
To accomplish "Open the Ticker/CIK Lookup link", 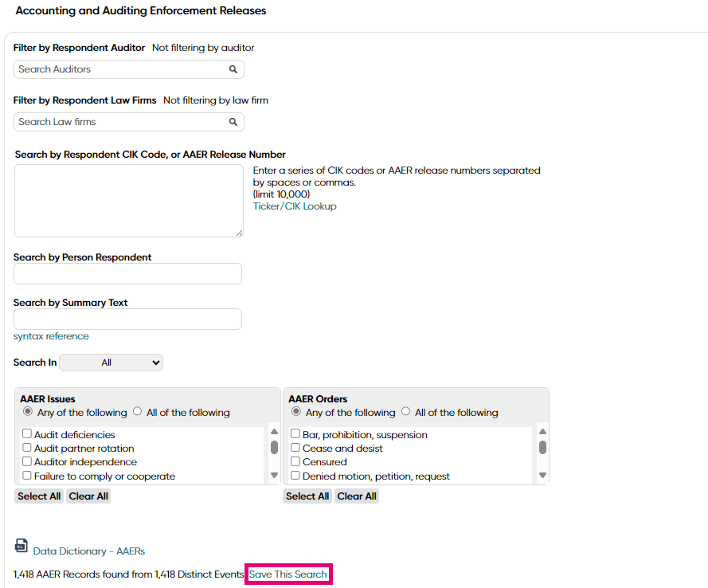I will coord(295,206).
